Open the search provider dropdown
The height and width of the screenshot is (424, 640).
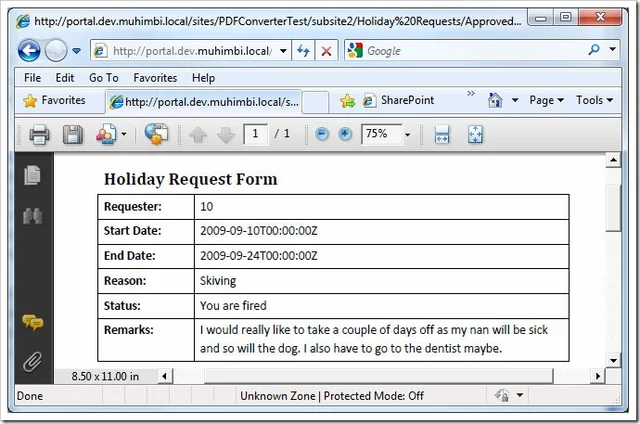coord(613,49)
